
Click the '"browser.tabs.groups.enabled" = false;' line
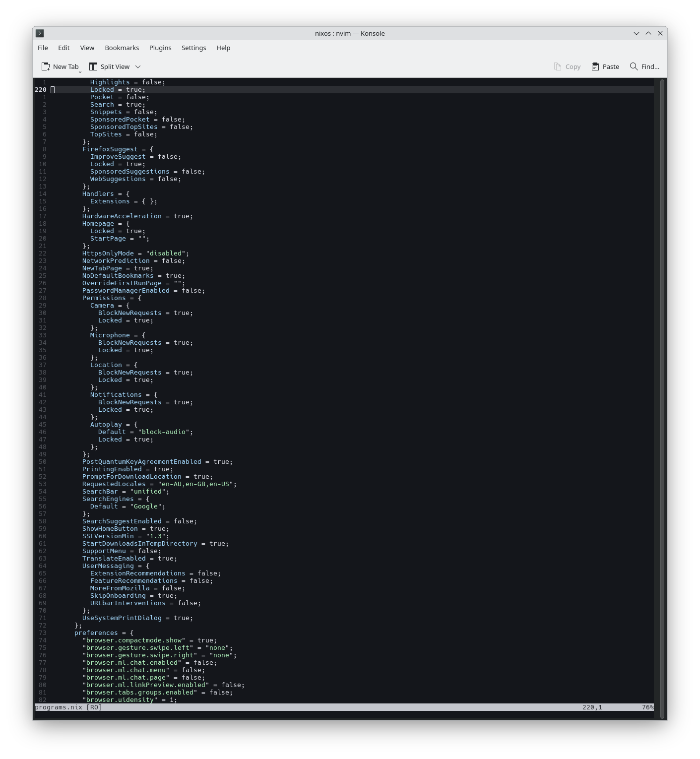(x=157, y=693)
